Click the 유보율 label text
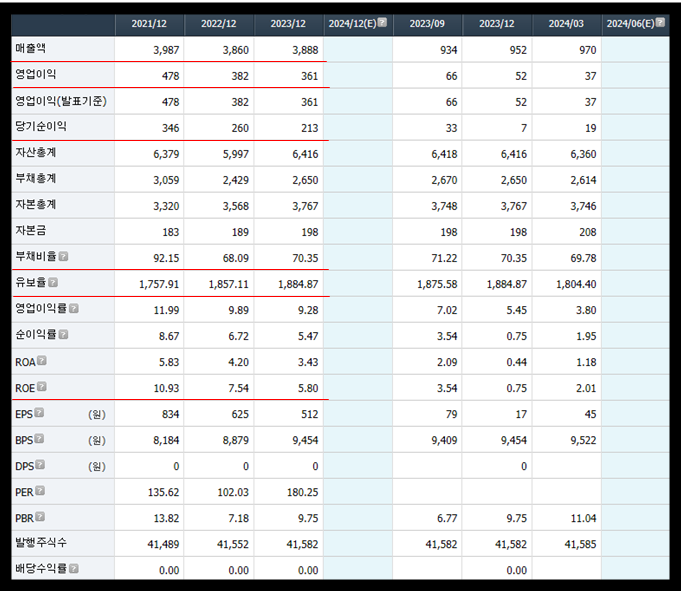 (30, 283)
